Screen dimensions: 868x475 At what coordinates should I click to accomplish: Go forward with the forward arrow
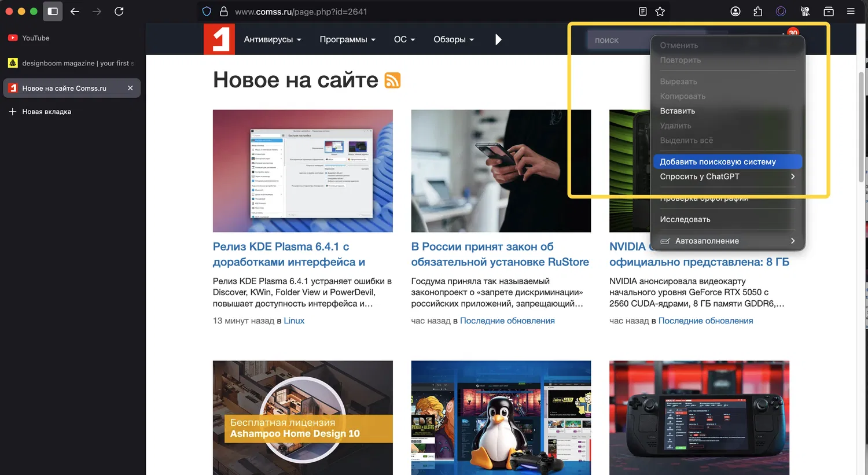(97, 11)
